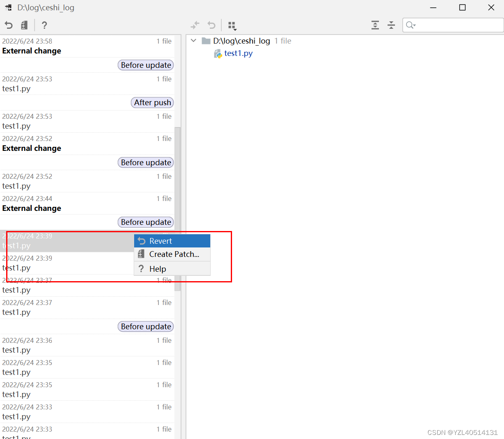This screenshot has width=504, height=439.
Task: Collapse the D:\log\ceshi_log tree node
Action: [193, 41]
